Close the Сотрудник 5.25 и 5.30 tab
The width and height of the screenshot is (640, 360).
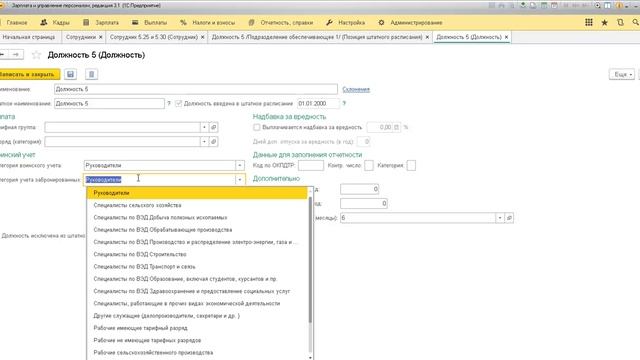pos(202,37)
